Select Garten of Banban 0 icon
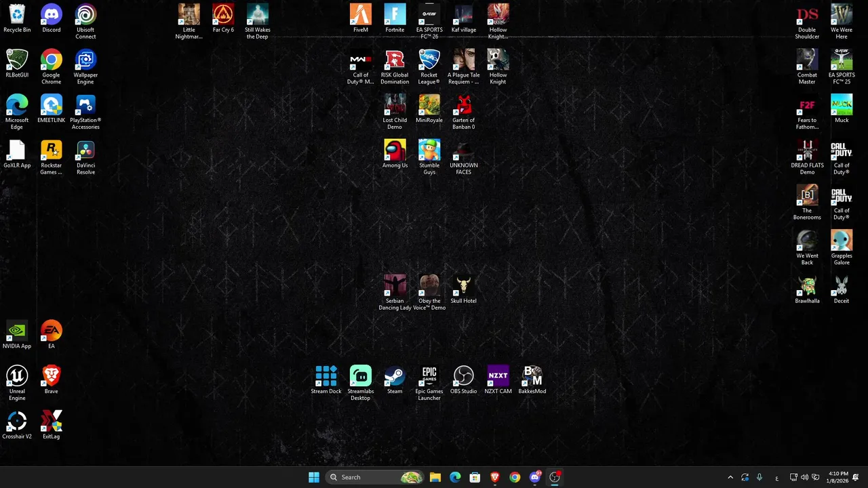 point(464,113)
